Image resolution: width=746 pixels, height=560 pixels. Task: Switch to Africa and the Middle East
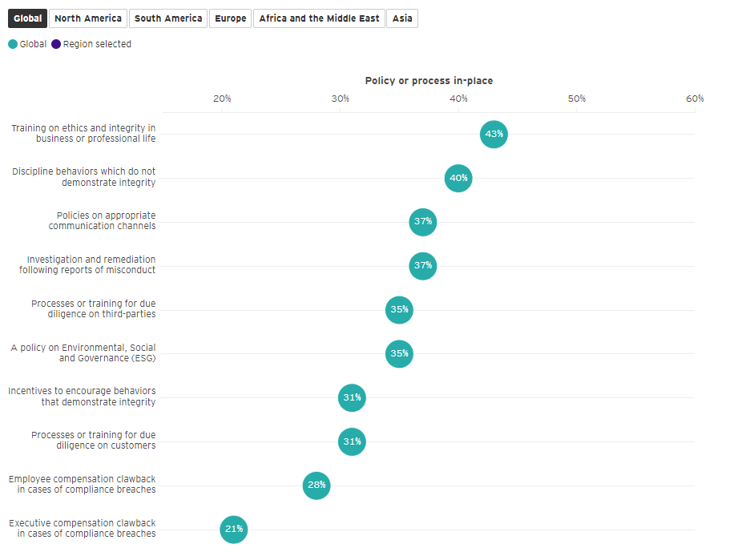coord(319,18)
